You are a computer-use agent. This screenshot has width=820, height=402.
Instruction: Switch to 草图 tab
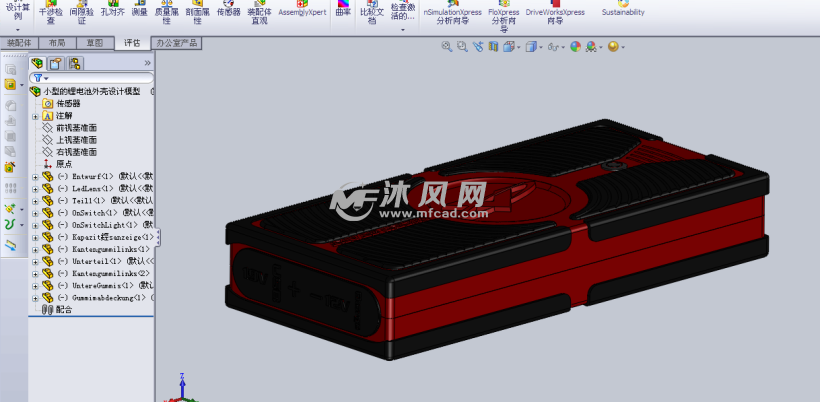(95, 43)
